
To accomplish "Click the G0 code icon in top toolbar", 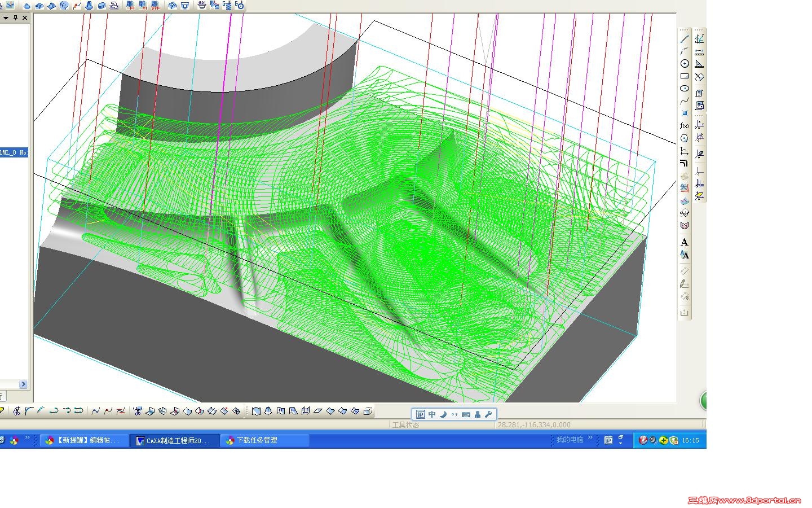I will point(240,5).
